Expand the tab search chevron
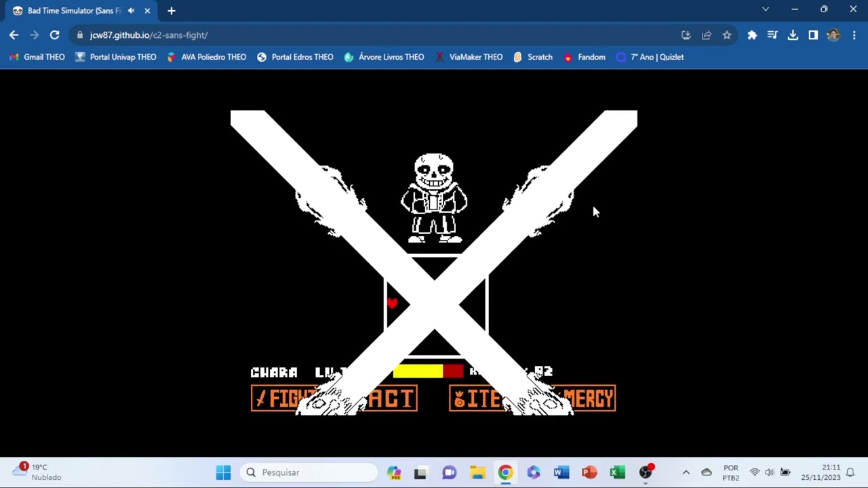Screen dimensions: 868x488 pyautogui.click(x=766, y=9)
